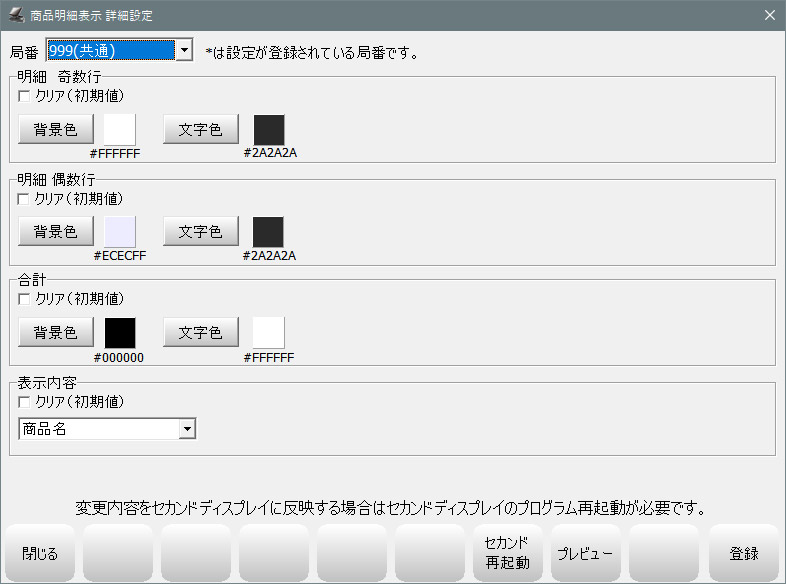Viewport: 786px width, 584px height.
Task: Enable クリア(初期値) for 明細 奇数行
Action: pyautogui.click(x=24, y=96)
